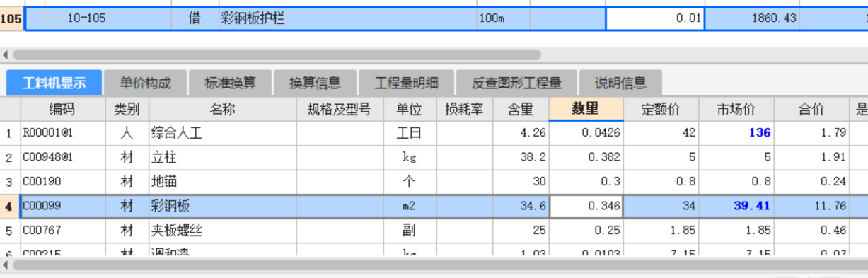Switch to the 说明信息 tab
The image size is (868, 278).
[620, 83]
